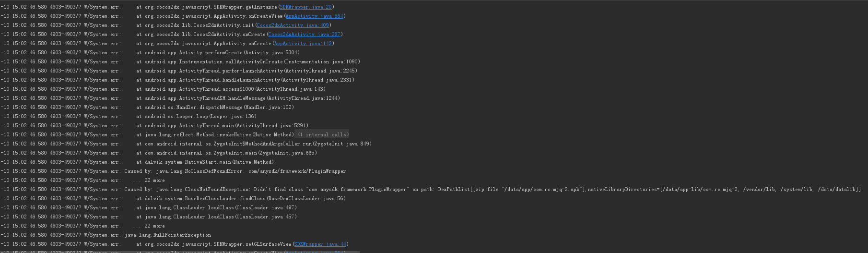Screen dimensions: 868x253
Task: Click the BaseDexClassLoader.findClass stack line
Action: point(241,199)
